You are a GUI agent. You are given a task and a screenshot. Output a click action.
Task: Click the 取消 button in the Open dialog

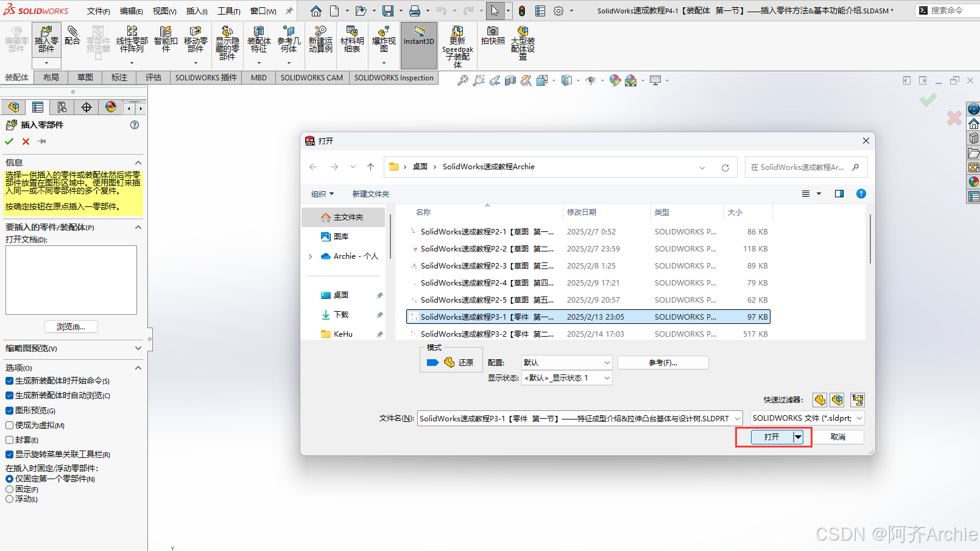click(838, 437)
